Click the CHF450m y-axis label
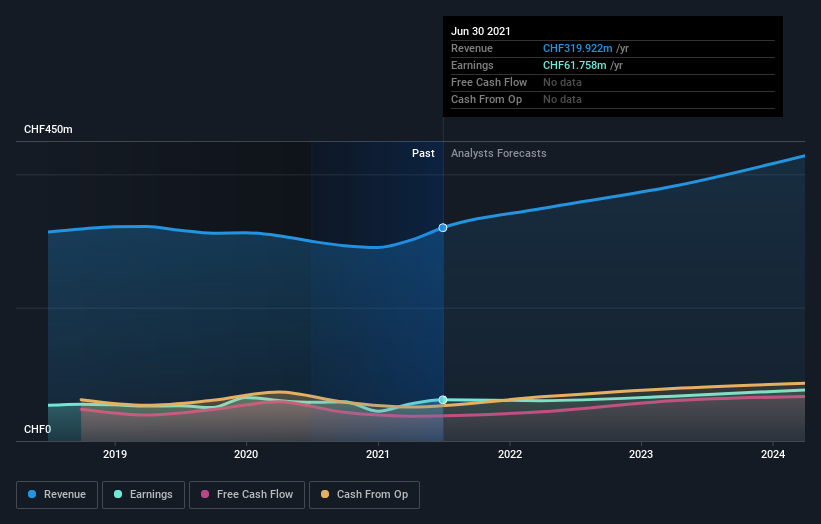This screenshot has height=524, width=821. tap(48, 129)
